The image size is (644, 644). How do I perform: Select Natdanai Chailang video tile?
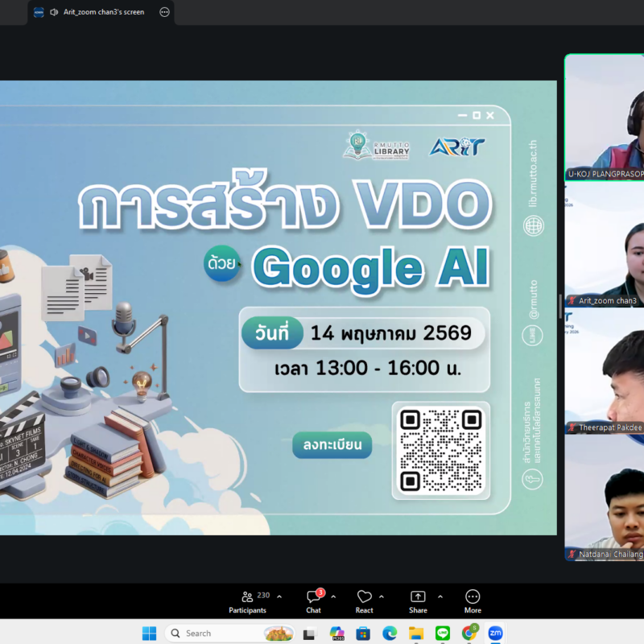(605, 497)
